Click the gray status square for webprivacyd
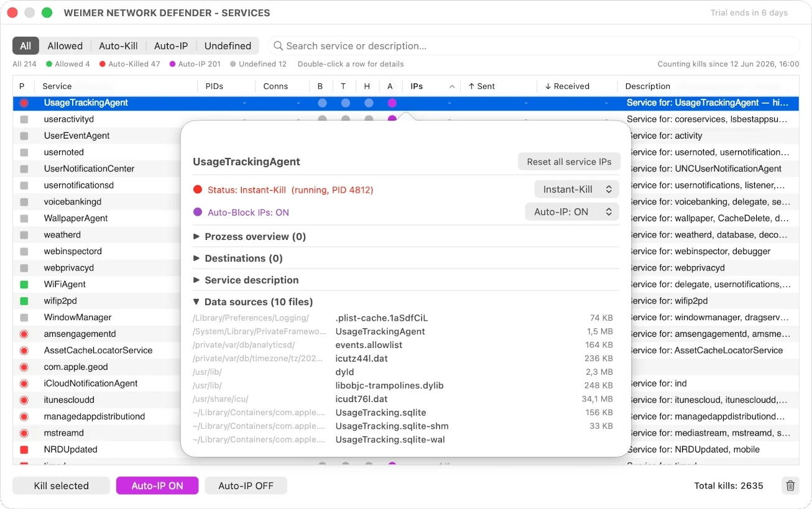812x509 pixels. point(24,268)
